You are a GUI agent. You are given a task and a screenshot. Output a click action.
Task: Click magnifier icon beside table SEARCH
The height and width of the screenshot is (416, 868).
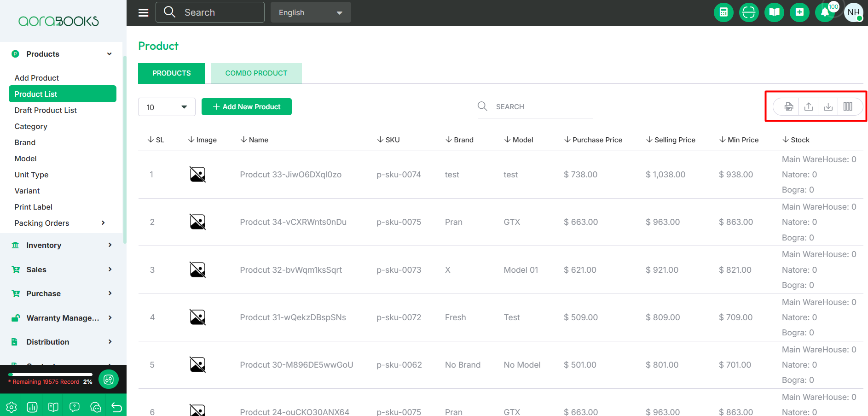[482, 106]
